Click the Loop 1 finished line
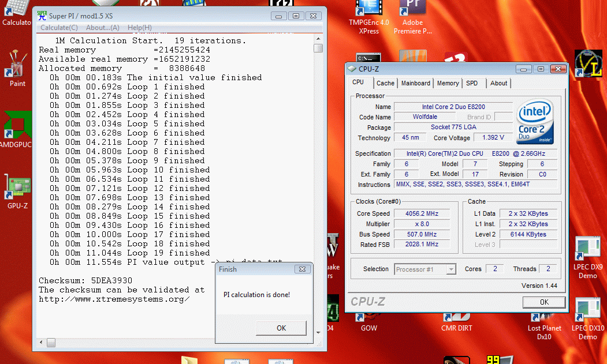Screen dimensions: 607x364 [x=127, y=87]
